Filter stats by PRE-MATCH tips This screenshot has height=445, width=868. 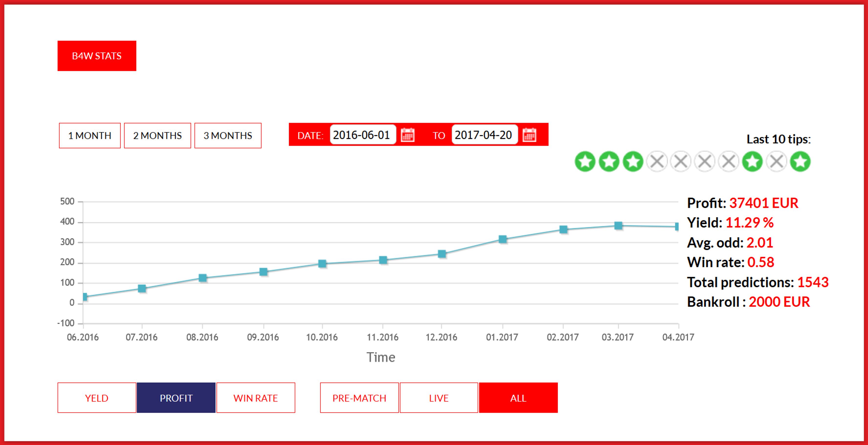pos(359,398)
